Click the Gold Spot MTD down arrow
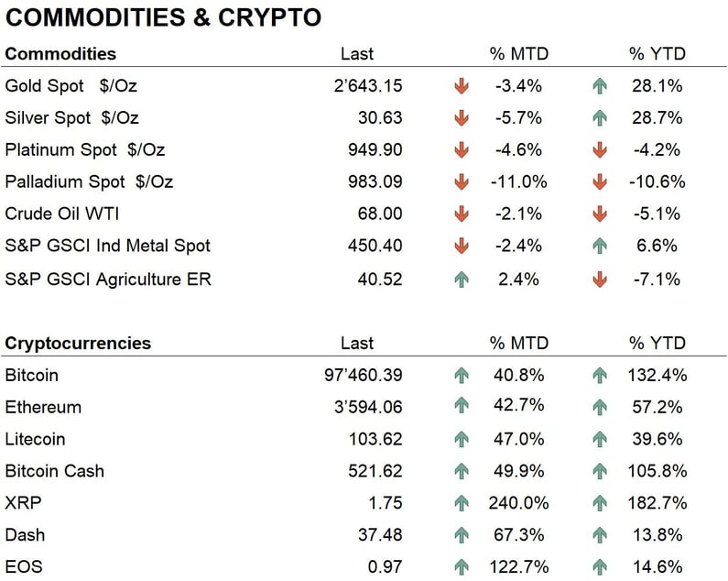This screenshot has height=581, width=728. [462, 86]
